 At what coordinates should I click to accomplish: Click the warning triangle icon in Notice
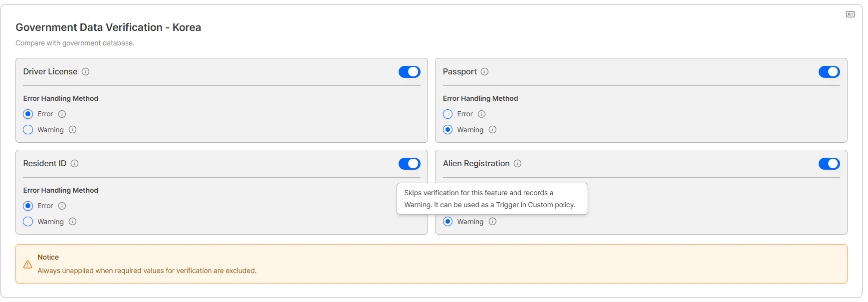[x=28, y=265]
